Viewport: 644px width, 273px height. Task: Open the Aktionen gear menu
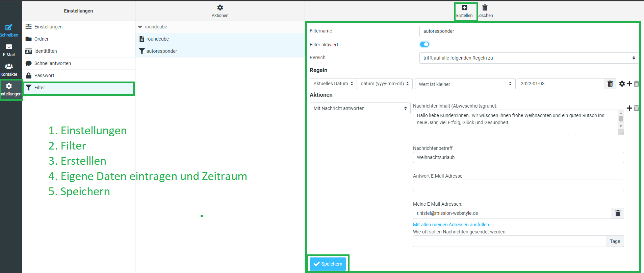click(220, 8)
